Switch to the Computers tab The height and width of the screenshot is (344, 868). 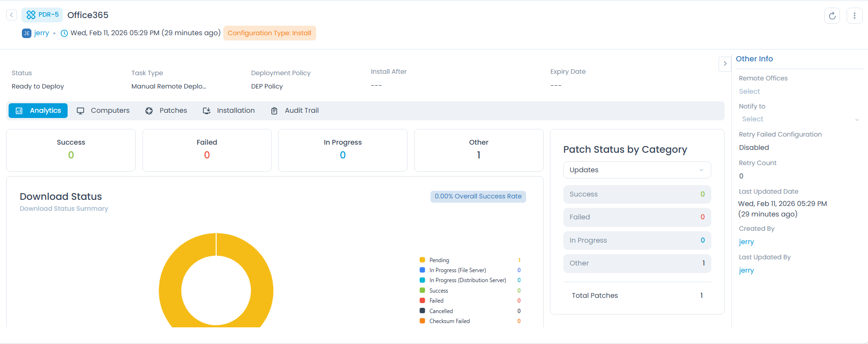(x=103, y=110)
